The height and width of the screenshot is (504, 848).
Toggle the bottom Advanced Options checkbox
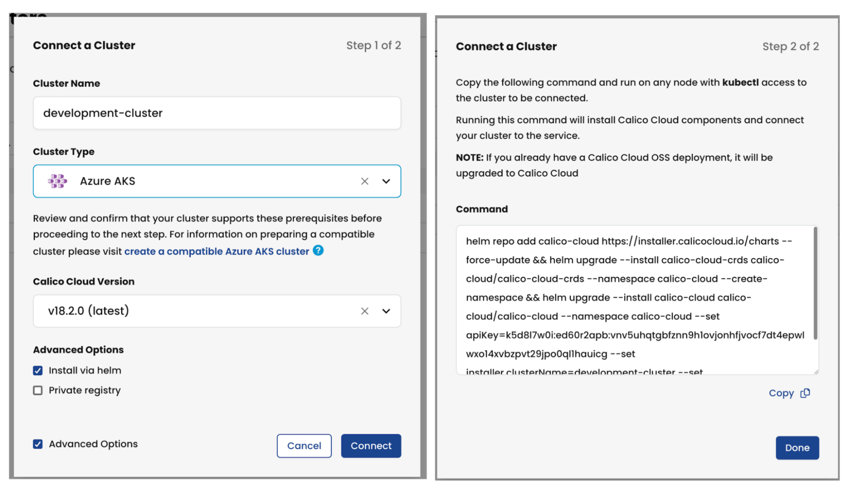38,444
